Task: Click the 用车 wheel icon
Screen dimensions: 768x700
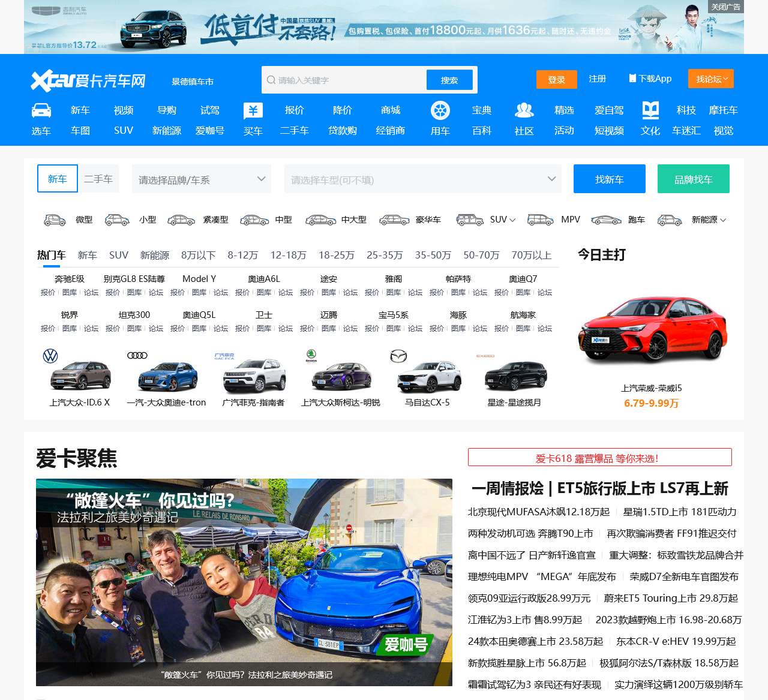Action: click(440, 110)
